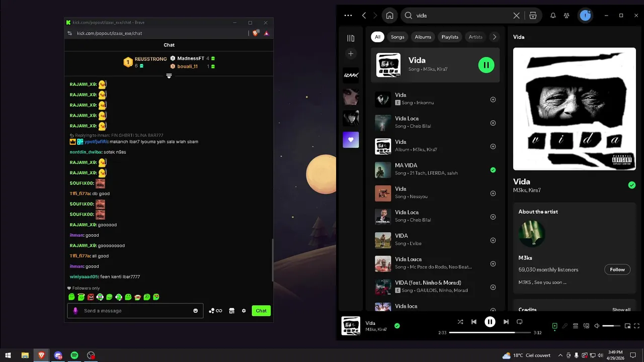Image resolution: width=644 pixels, height=362 pixels.
Task: Open Spotify mini player icon
Action: click(627, 326)
